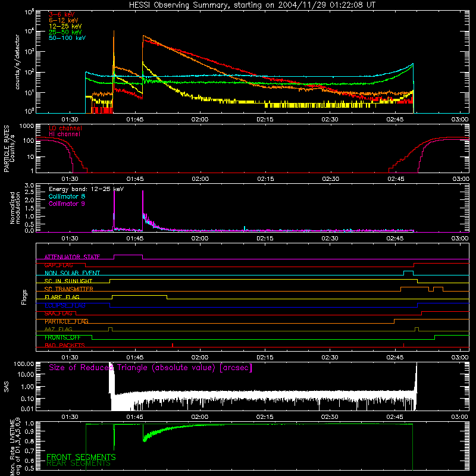Click the Normalized modulation axis label
Screen dimensions: 476x476
(15, 208)
